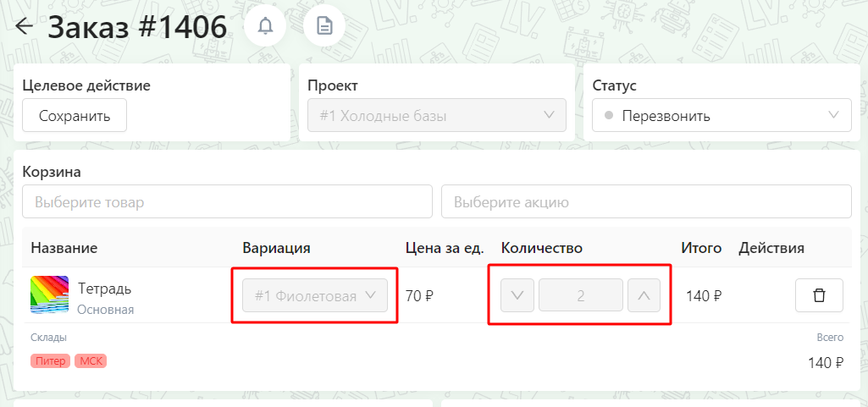Click the Питер warehouse tag
Image resolution: width=868 pixels, height=407 pixels.
pyautogui.click(x=50, y=361)
